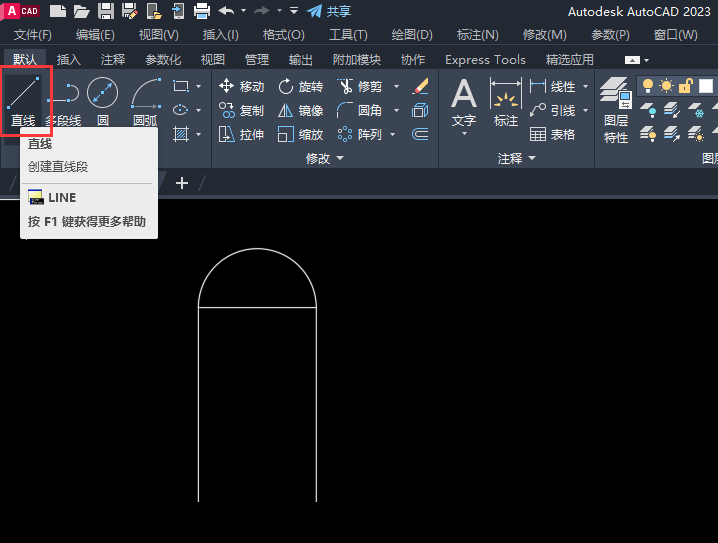Add a new drawing tab with plus
The image size is (718, 543).
coord(182,182)
